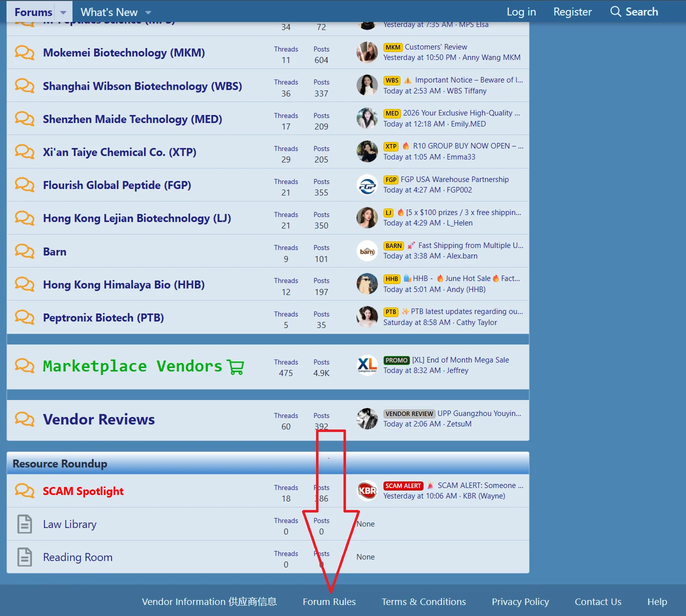686x616 pixels.
Task: Click the VENDOR REVIEW prefix label
Action: click(409, 414)
